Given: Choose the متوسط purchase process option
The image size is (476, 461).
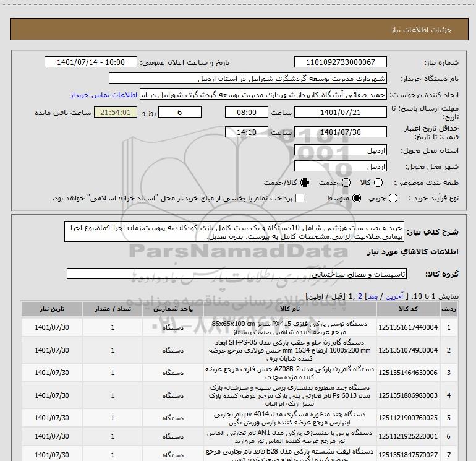Looking at the screenshot, I should (x=355, y=198).
